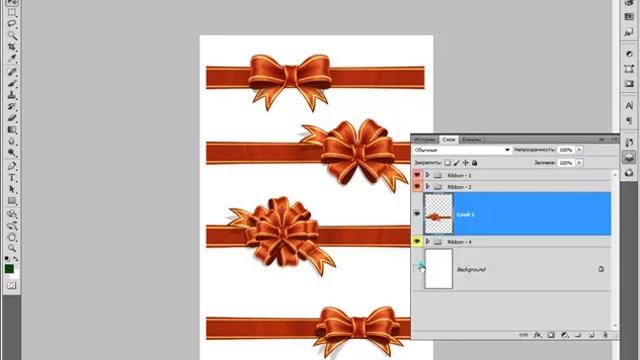Select the Zoom tool in toolbox
The image size is (640, 360).
coord(12,248)
